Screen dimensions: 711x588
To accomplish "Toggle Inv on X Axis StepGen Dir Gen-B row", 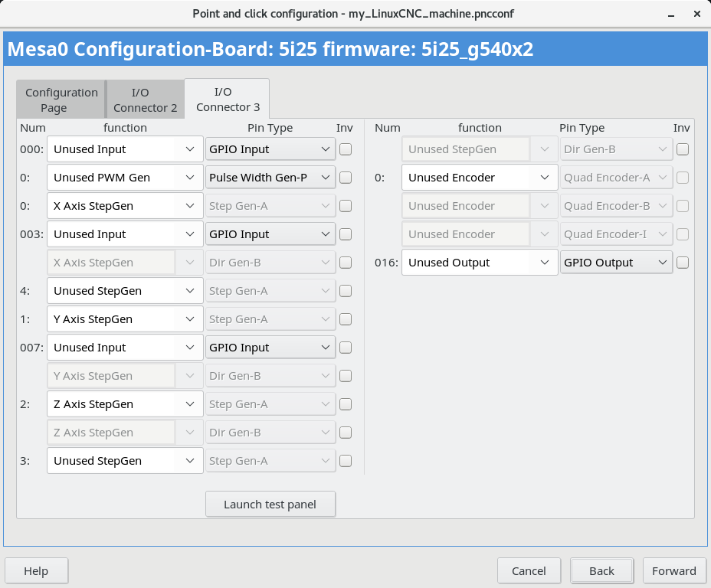I will 346,263.
